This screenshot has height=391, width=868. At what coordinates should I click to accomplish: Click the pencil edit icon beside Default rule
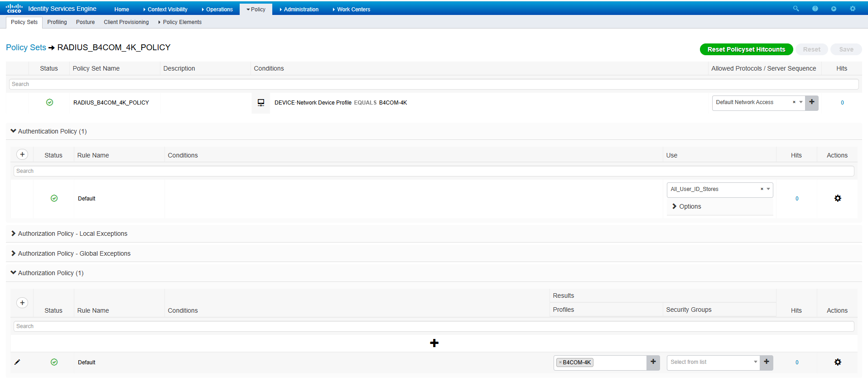[x=17, y=362]
